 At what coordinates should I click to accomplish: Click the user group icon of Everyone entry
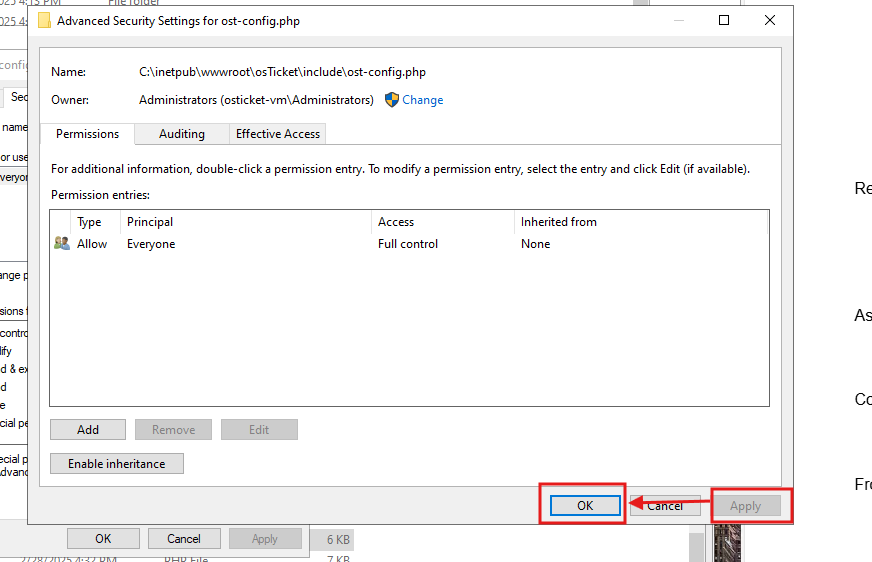[x=62, y=243]
